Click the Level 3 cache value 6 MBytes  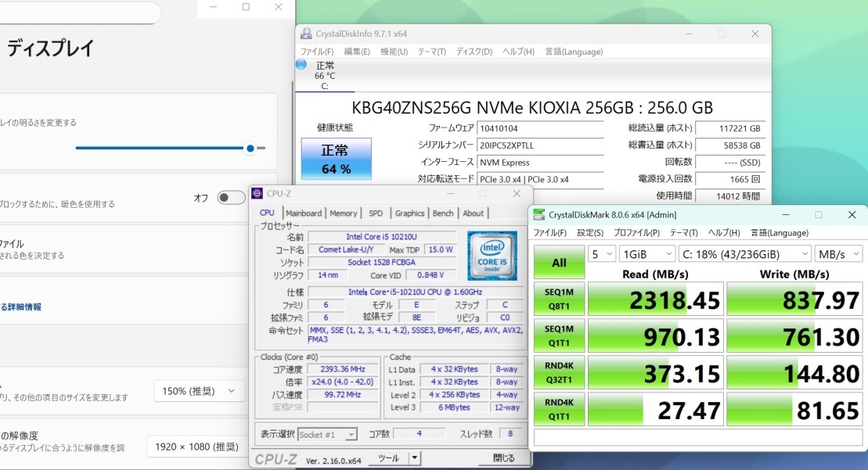(x=454, y=407)
